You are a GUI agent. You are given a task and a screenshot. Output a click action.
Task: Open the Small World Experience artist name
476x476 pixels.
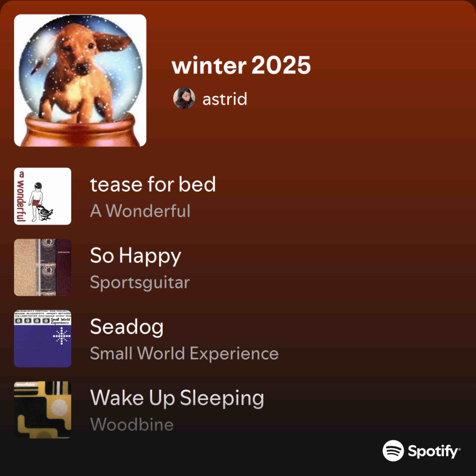click(184, 353)
